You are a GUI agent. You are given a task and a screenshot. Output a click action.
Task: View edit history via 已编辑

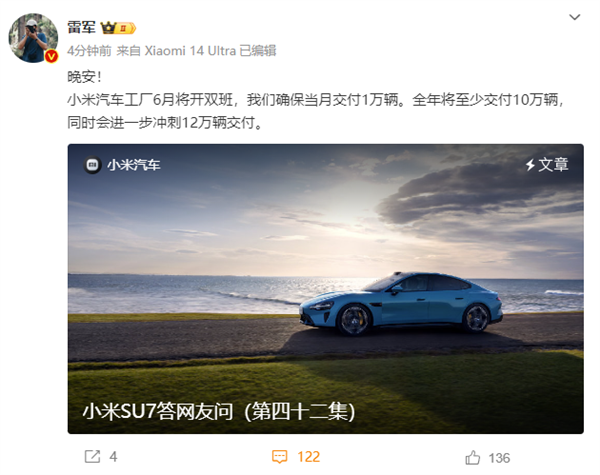258,51
